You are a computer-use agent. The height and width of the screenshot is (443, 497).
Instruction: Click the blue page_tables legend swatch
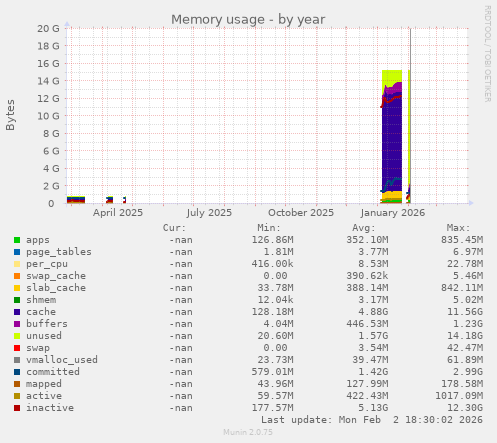[x=17, y=252]
